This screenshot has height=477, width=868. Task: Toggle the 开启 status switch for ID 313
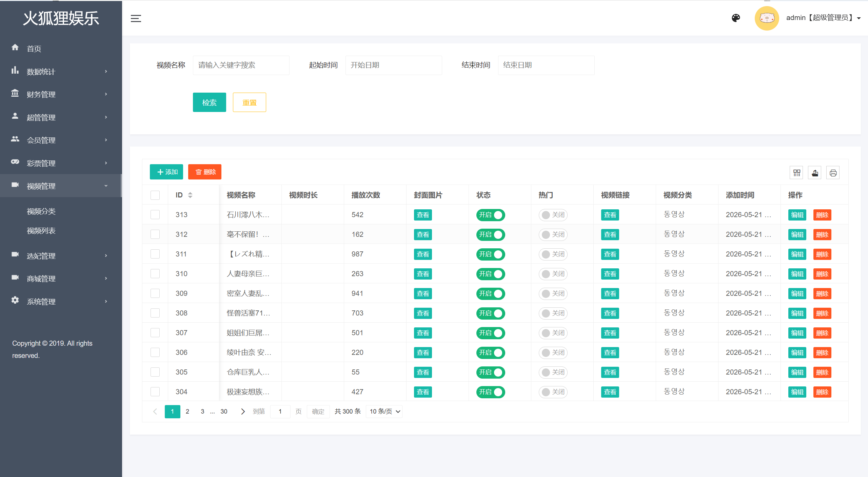point(491,215)
